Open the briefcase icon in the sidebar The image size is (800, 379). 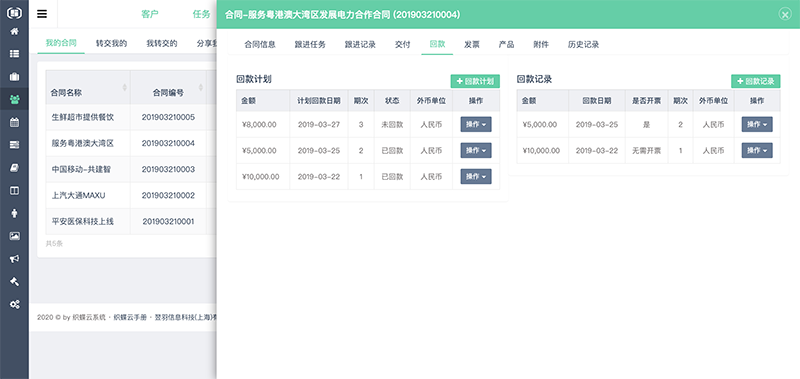tap(14, 77)
